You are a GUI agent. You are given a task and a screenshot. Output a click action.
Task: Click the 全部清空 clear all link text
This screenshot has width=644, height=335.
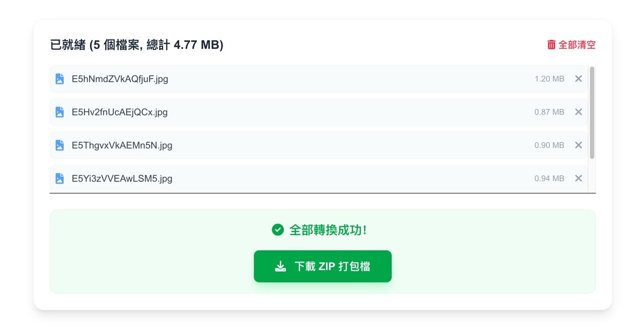pyautogui.click(x=577, y=45)
